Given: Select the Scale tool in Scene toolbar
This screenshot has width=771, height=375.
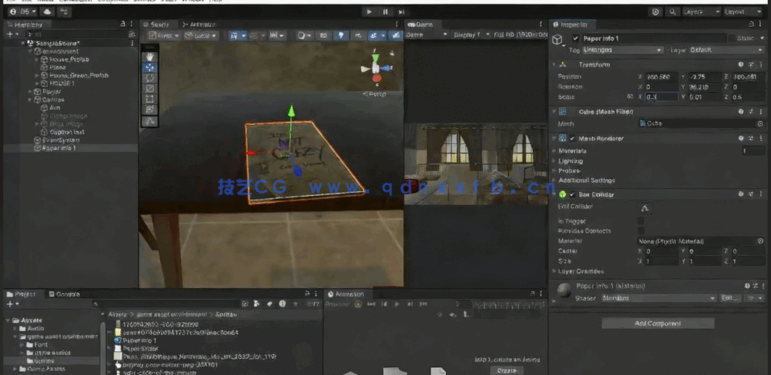Looking at the screenshot, I should tap(149, 88).
